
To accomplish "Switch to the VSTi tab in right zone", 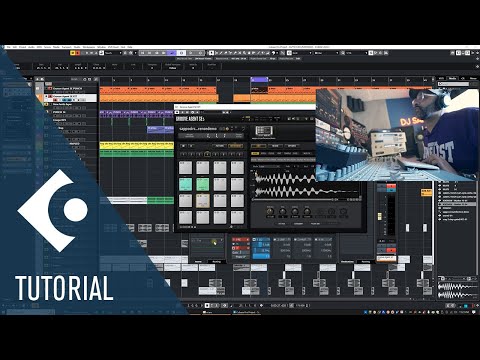I will 442,79.
